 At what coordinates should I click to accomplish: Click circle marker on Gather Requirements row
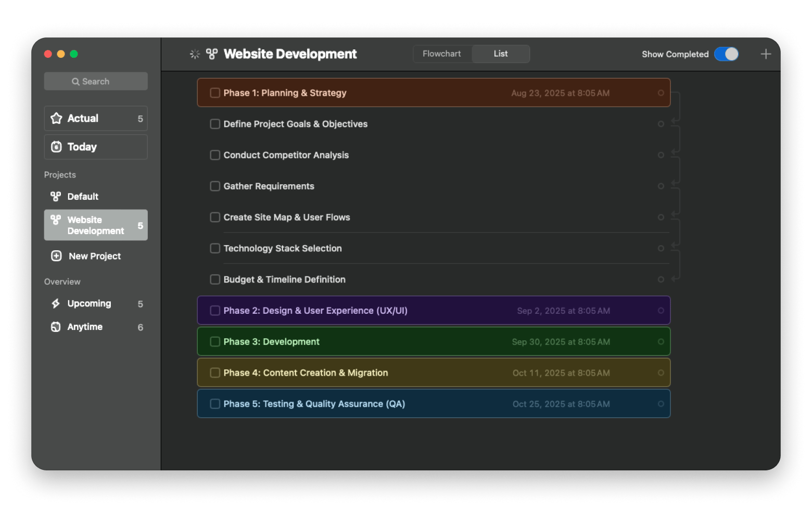click(x=661, y=186)
